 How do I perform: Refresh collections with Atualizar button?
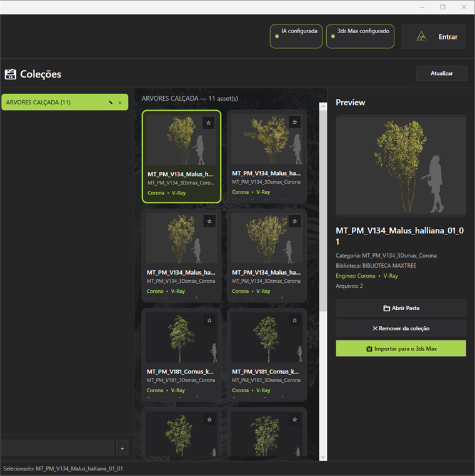[x=442, y=73]
